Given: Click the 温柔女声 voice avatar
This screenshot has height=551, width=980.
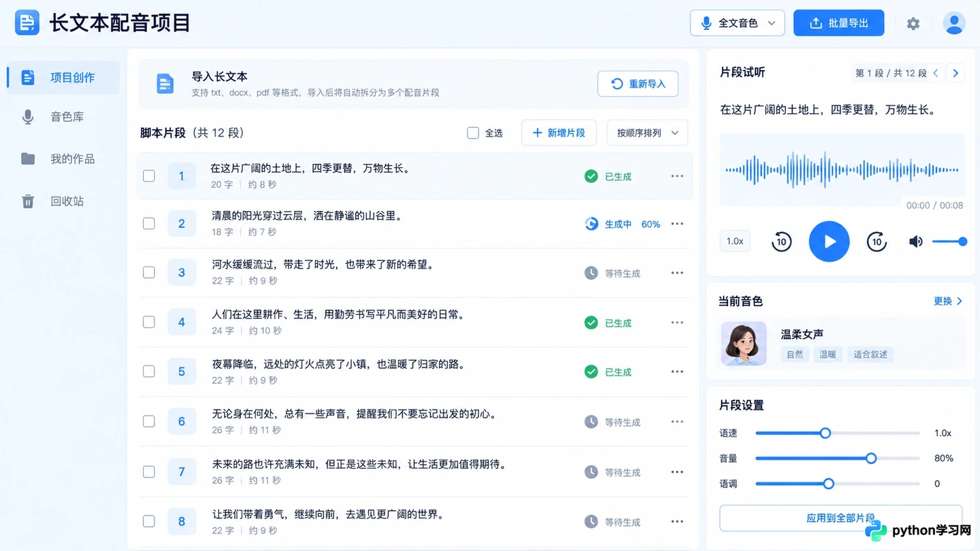Looking at the screenshot, I should [744, 344].
